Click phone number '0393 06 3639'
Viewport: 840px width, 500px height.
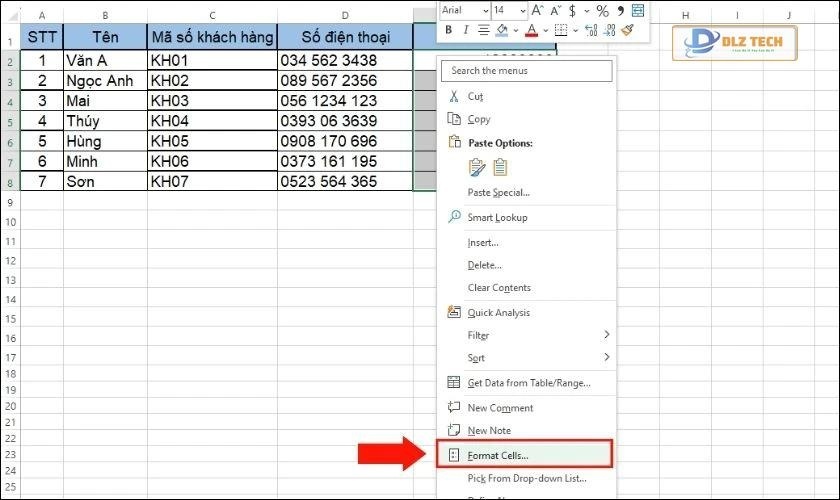click(345, 121)
